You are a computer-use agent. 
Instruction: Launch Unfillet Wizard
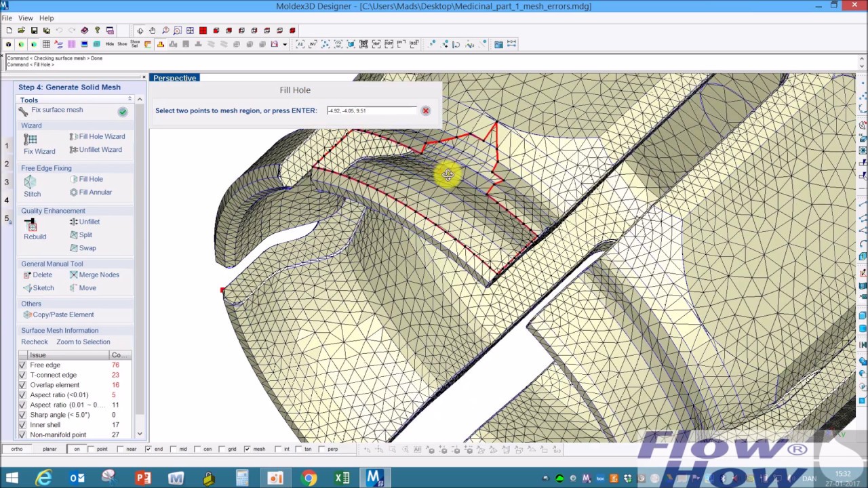[96, 150]
